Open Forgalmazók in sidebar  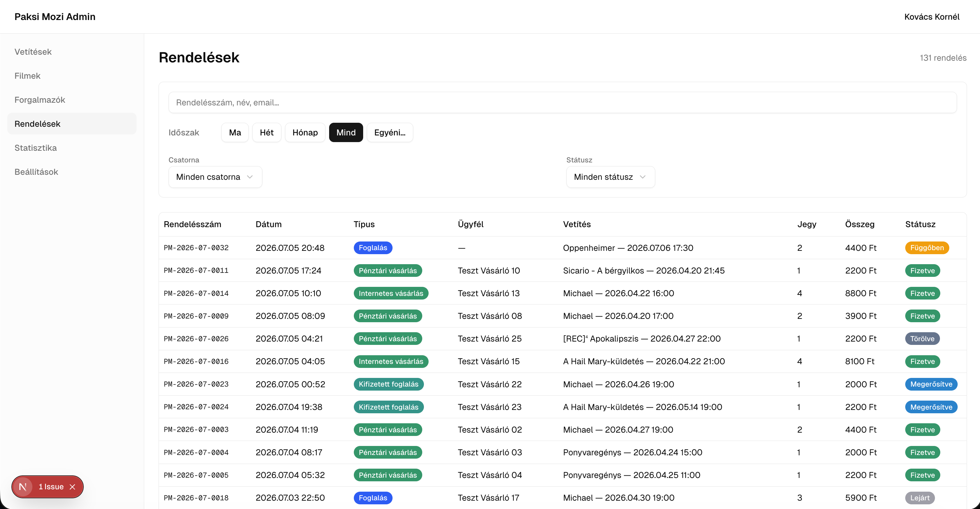click(71, 100)
